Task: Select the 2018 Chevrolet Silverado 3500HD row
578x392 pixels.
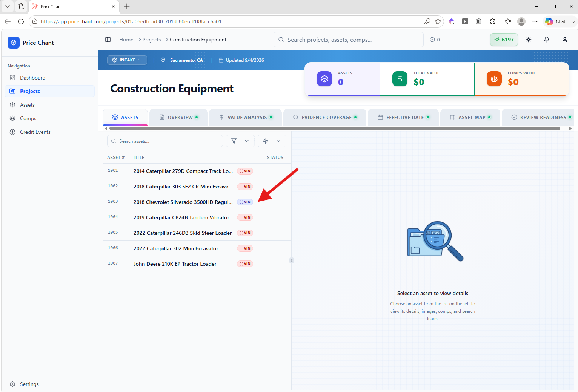Action: click(x=197, y=202)
